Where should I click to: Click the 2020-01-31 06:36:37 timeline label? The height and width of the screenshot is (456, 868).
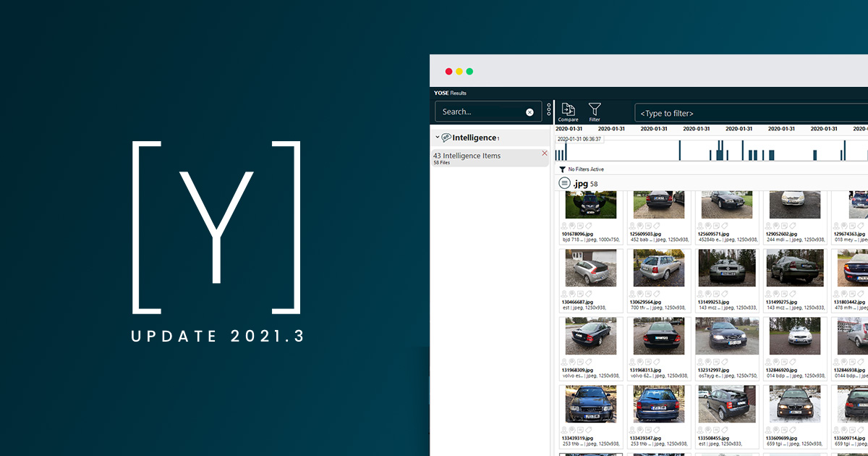(x=579, y=139)
